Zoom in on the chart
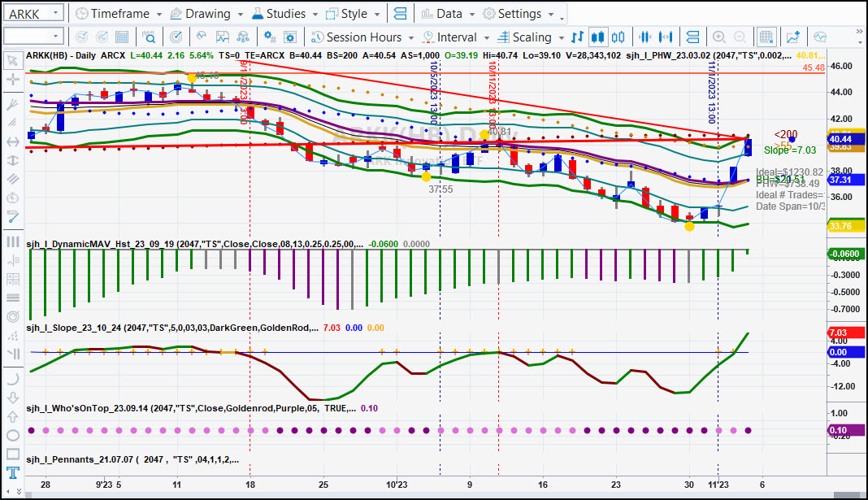The width and height of the screenshot is (868, 500). tap(719, 37)
